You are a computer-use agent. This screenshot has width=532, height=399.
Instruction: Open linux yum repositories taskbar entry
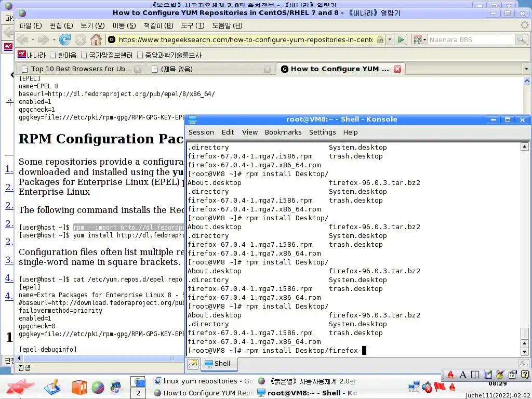[203, 381]
